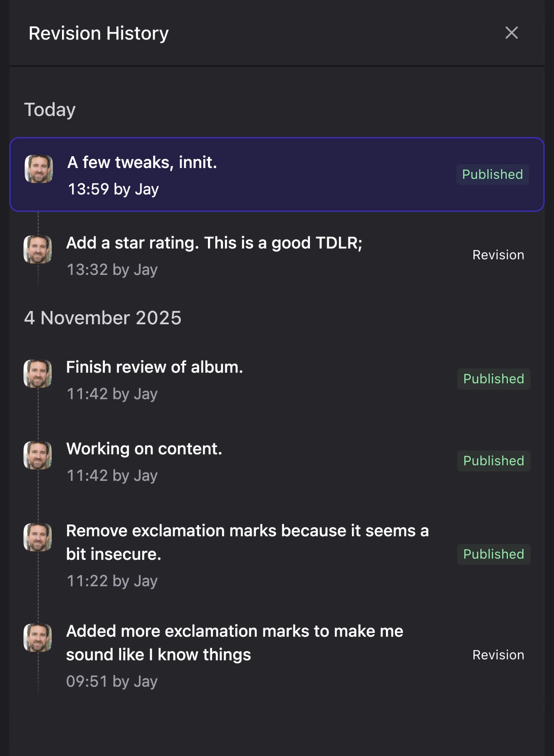Screen dimensions: 554x756
Task: Click avatar next to 'Finish review of album'
Action: (x=38, y=373)
